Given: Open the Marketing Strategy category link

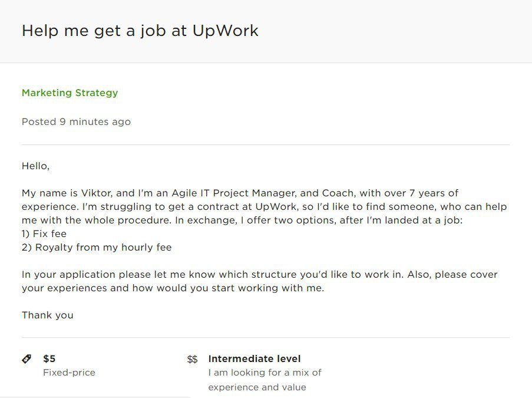Looking at the screenshot, I should 70,93.
